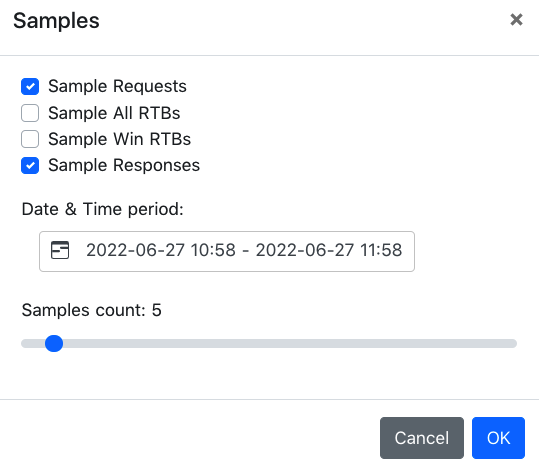Click the 'Sample Win RTBs' label text
The image size is (539, 469).
pyautogui.click(x=119, y=139)
